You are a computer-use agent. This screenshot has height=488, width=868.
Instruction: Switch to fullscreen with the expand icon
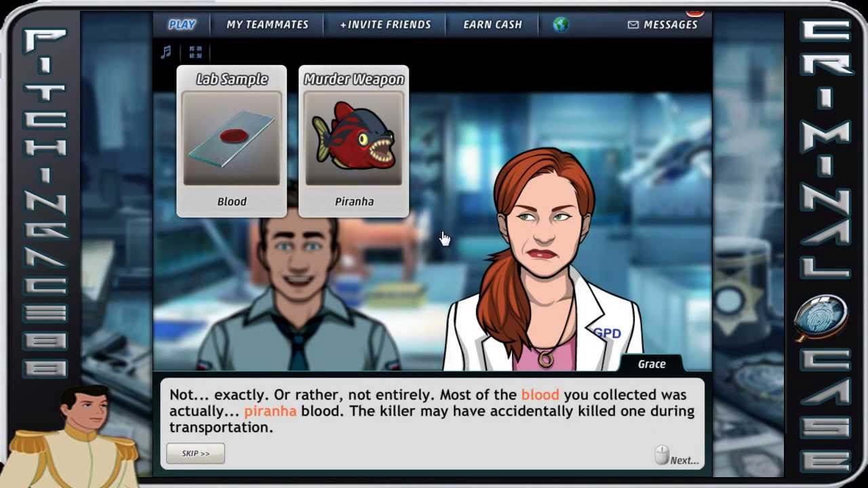195,52
